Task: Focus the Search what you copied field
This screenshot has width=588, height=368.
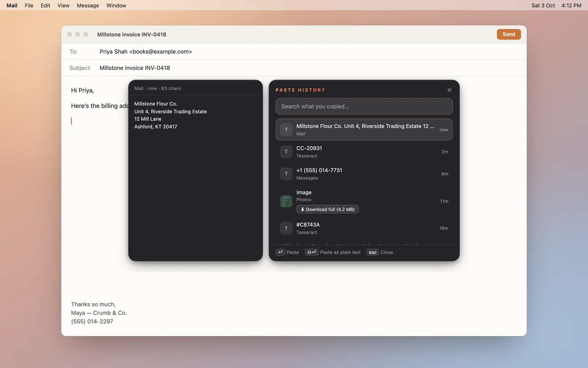Action: coord(364,106)
